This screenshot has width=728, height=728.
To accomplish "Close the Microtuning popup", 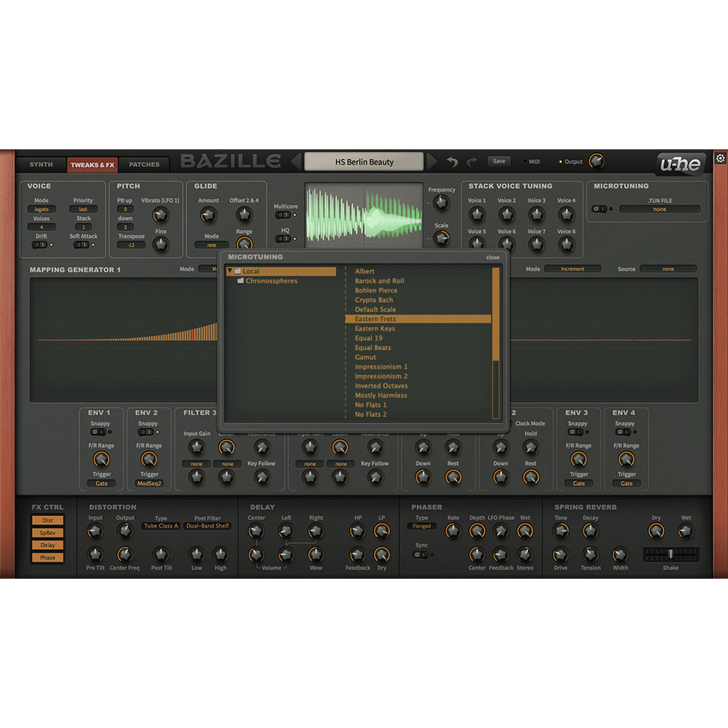I will click(x=492, y=257).
